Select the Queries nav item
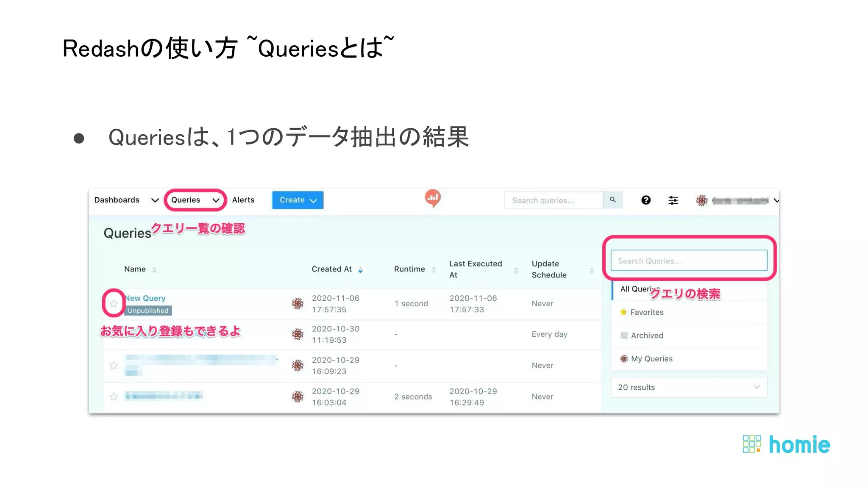This screenshot has width=868, height=488. tap(186, 200)
